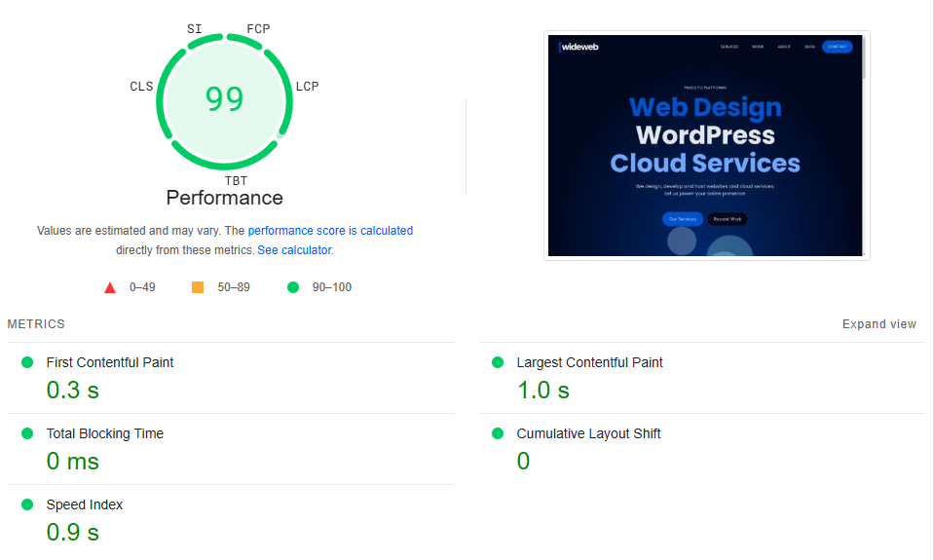
Task: Click the 99 performance score gauge
Action: point(224,99)
